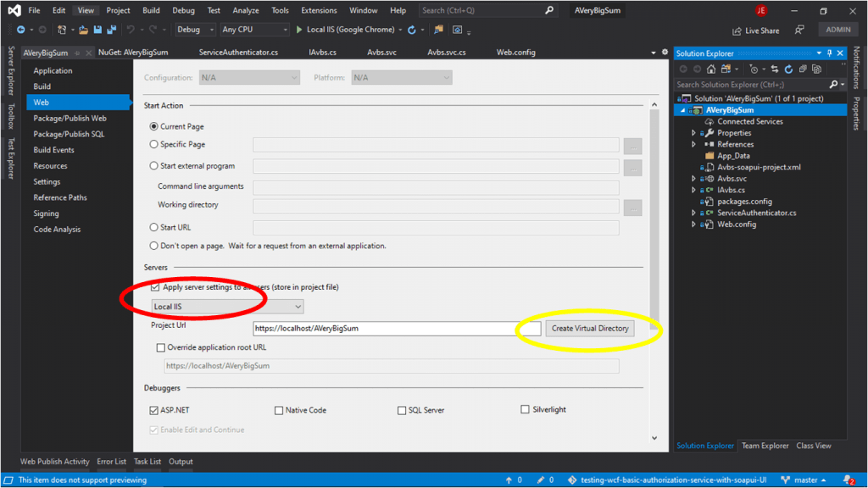Pin the Solution Explorer panel
This screenshot has height=488, width=868.
(829, 53)
